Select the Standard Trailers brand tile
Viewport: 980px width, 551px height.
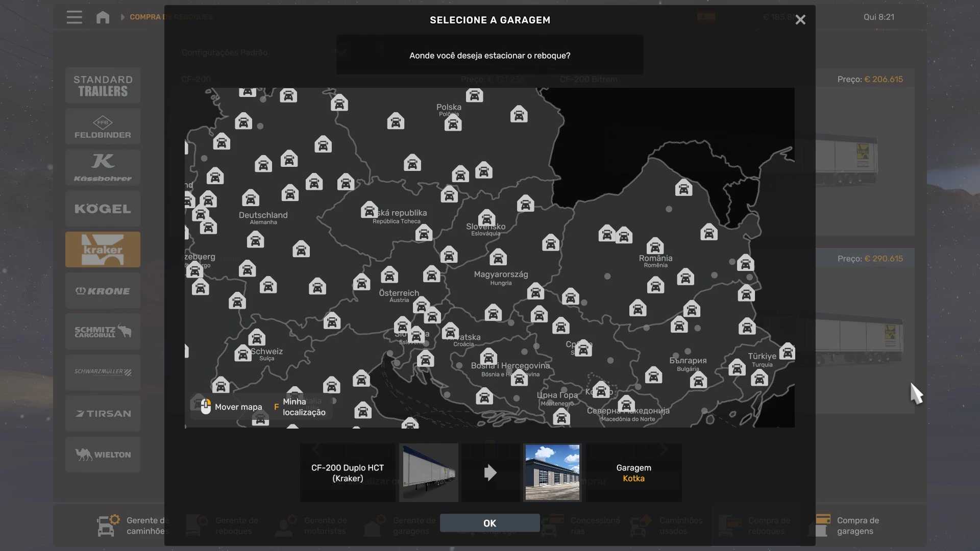click(103, 86)
